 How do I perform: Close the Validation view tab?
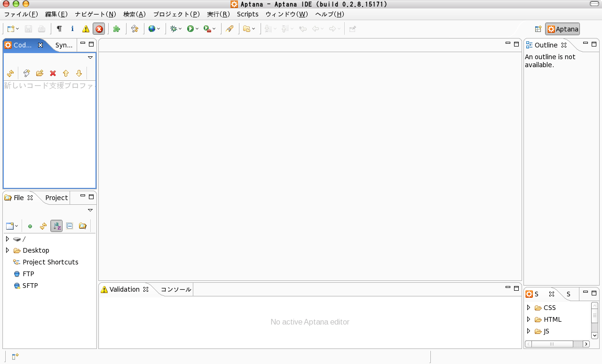[x=146, y=289]
